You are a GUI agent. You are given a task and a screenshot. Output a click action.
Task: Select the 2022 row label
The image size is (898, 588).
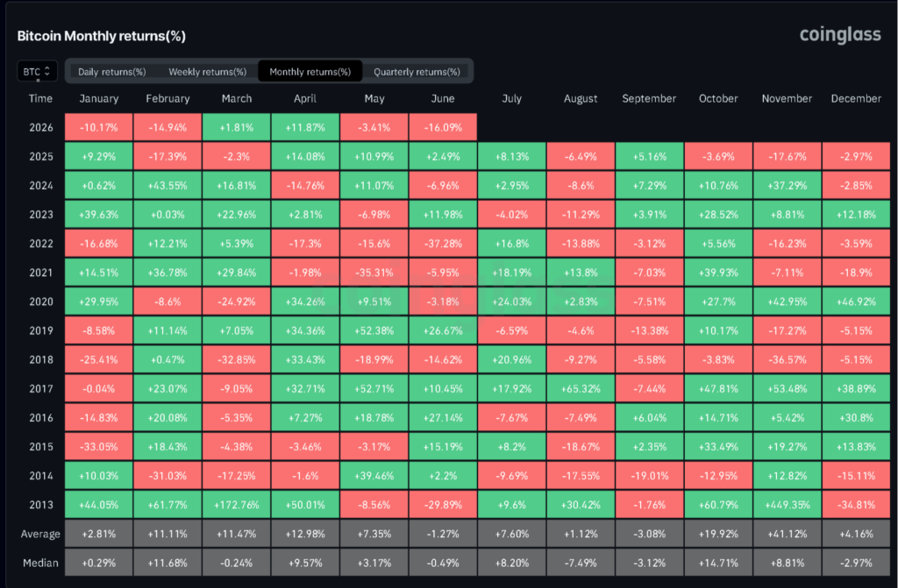coord(41,244)
